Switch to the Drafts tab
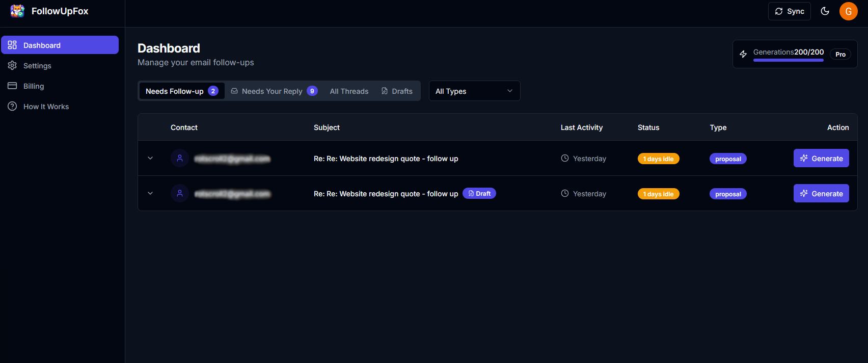 (x=397, y=91)
